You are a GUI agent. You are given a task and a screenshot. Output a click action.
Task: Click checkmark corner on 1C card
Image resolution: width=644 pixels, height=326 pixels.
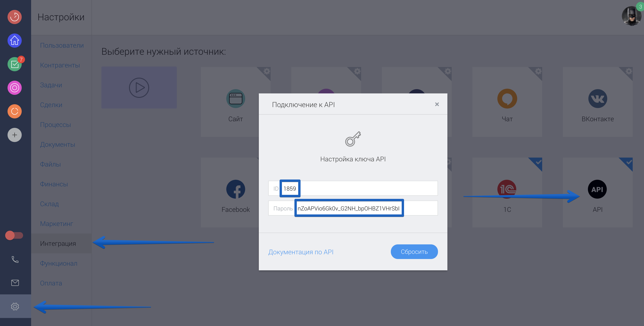(x=538, y=162)
